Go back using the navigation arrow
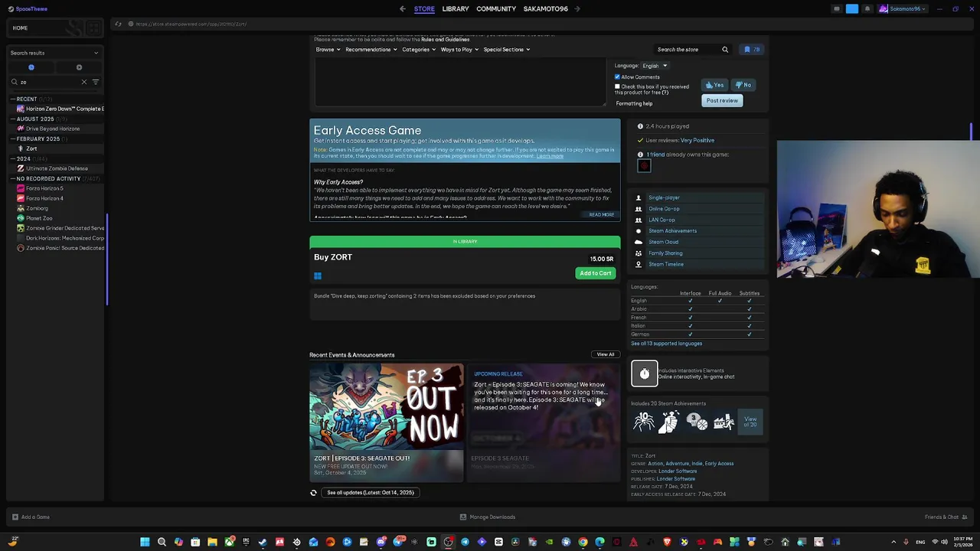The height and width of the screenshot is (551, 980). coord(403,9)
